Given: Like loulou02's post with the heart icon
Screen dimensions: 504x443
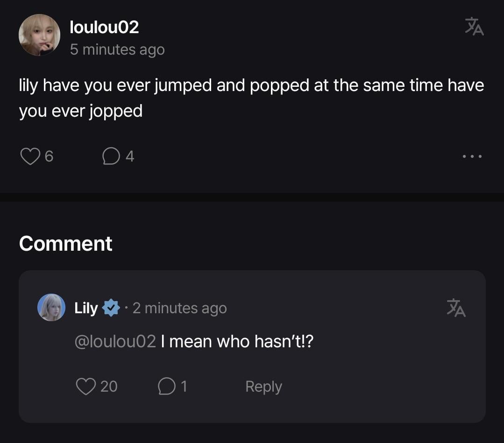Looking at the screenshot, I should point(30,156).
